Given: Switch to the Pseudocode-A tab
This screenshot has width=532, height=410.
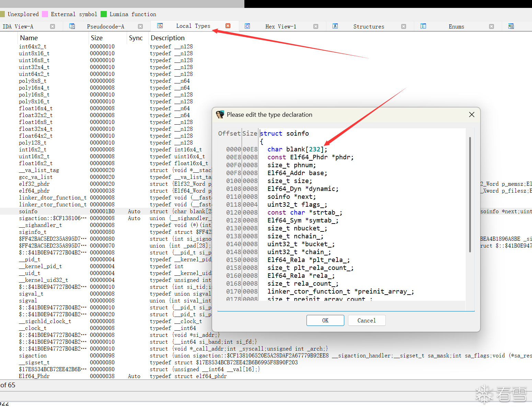Looking at the screenshot, I should [106, 26].
